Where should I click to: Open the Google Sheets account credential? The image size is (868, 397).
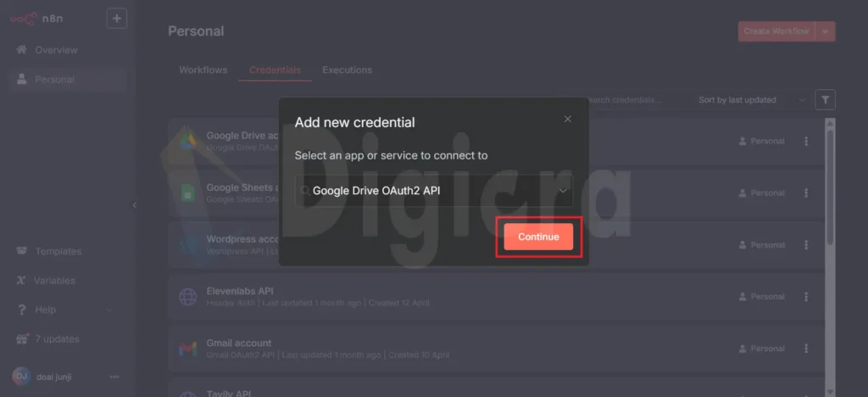tap(496, 193)
